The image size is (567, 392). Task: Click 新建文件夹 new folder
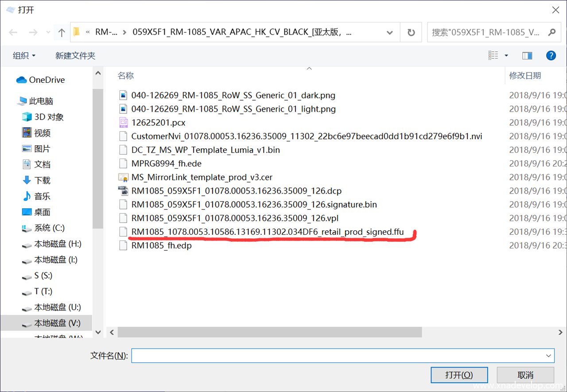click(75, 56)
